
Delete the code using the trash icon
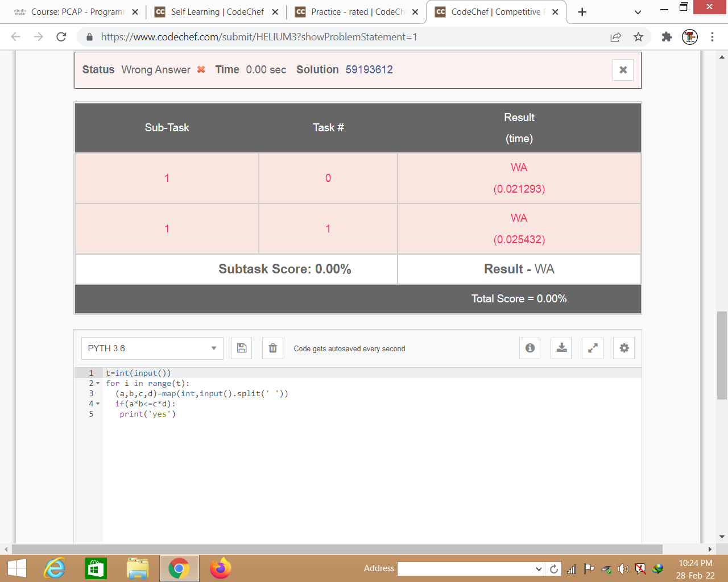click(x=272, y=348)
